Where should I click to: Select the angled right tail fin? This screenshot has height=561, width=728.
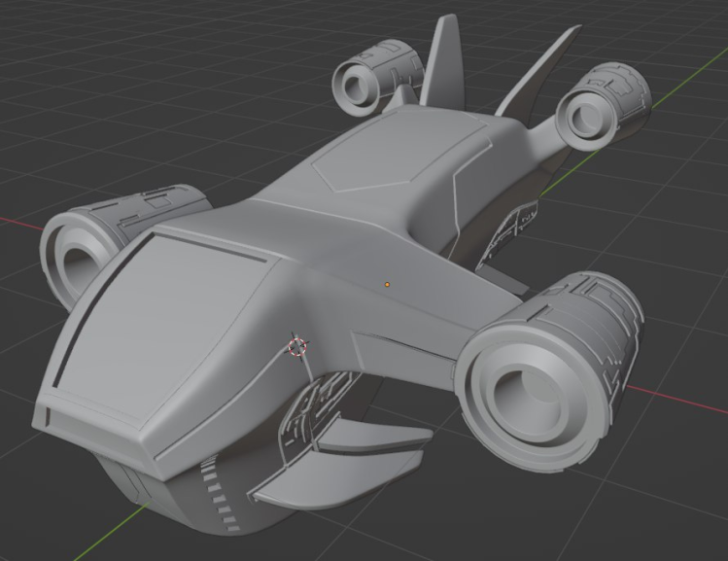pyautogui.click(x=538, y=72)
